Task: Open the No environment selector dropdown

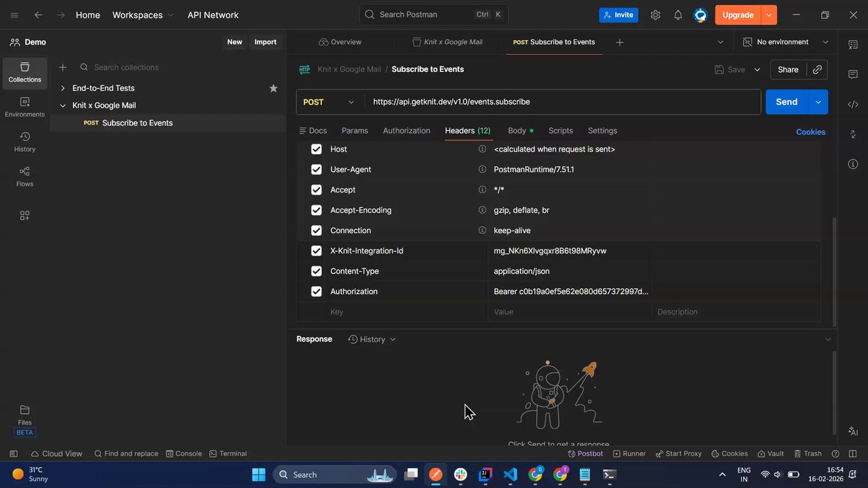Action: click(786, 42)
